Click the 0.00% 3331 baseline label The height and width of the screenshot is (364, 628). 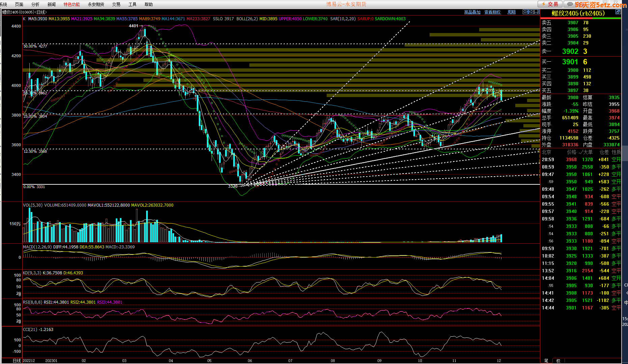click(34, 187)
